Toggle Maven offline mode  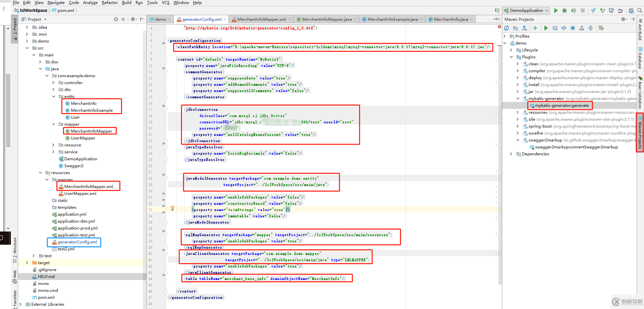tap(564, 28)
